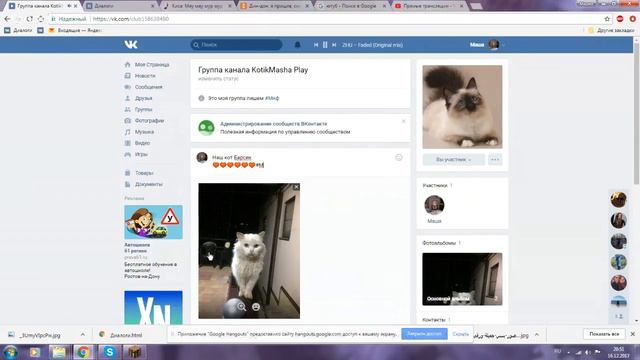Focus the VK search field

[236, 45]
